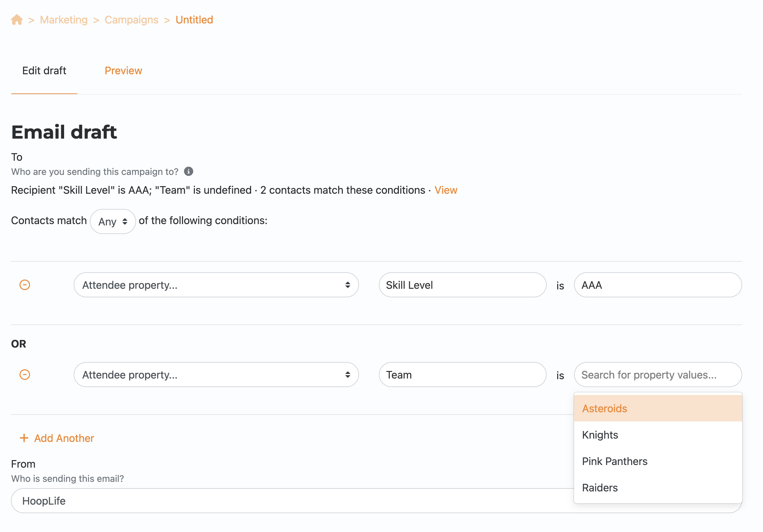Click the info icon beside campaign question
This screenshot has height=532, width=763.
pyautogui.click(x=188, y=171)
